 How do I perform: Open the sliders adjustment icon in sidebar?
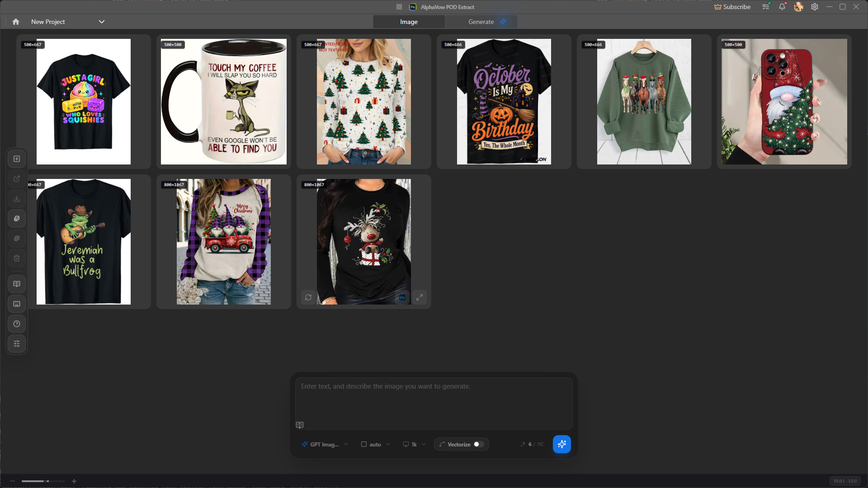point(17,344)
